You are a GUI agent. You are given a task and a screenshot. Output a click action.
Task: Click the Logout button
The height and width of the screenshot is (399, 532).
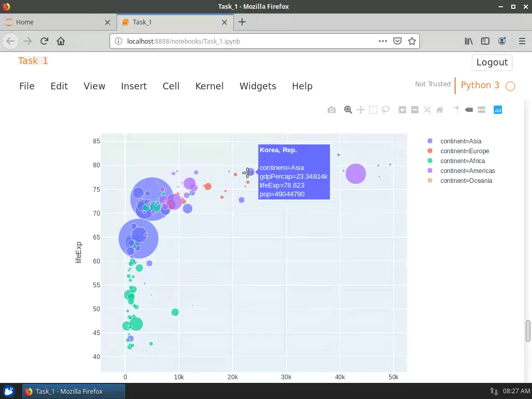tap(491, 62)
